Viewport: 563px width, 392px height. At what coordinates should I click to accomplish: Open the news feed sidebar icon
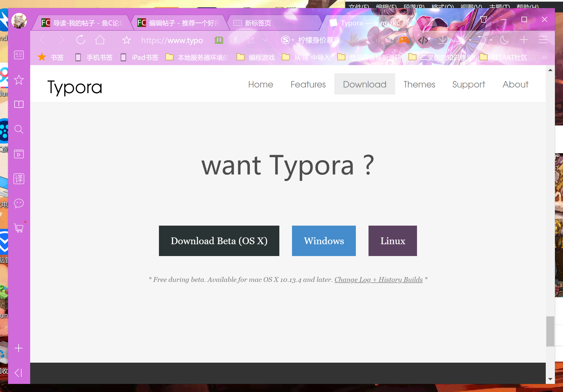pyautogui.click(x=19, y=55)
